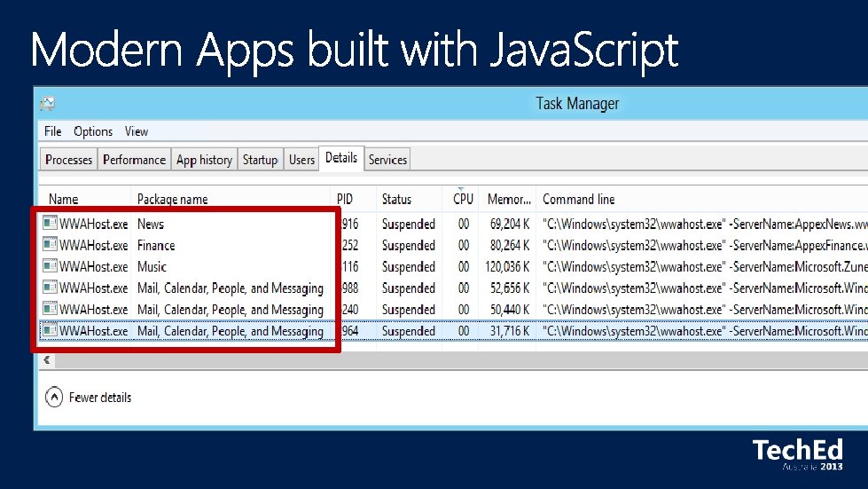Click Mail, Calendar package cell for PID 988
Viewport: 868px width, 489px height.
tap(231, 288)
